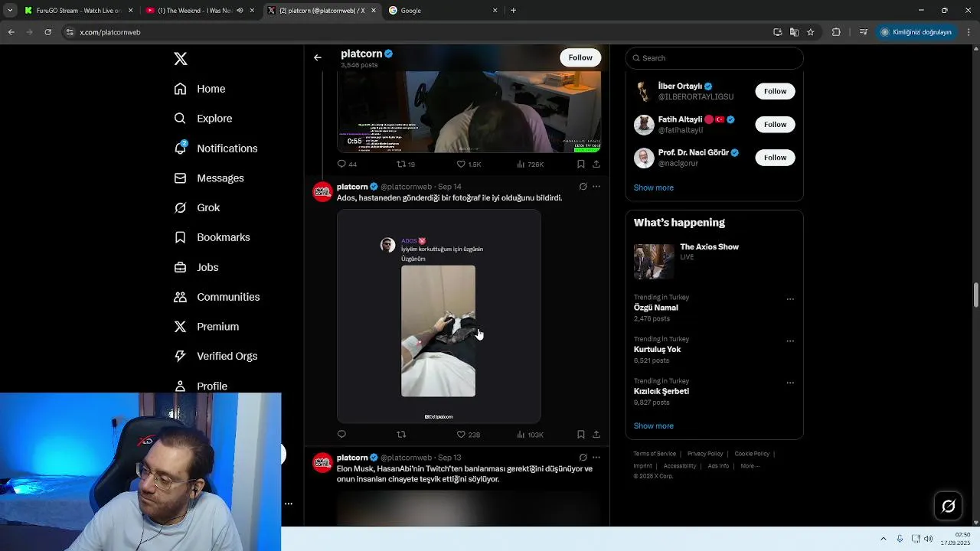Open Explore from the sidebar

[x=203, y=119]
